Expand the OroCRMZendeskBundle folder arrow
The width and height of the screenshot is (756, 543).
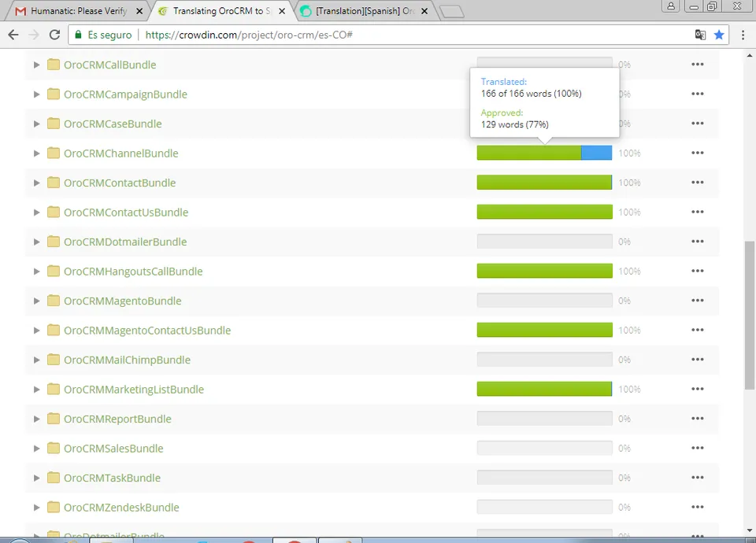pyautogui.click(x=36, y=508)
